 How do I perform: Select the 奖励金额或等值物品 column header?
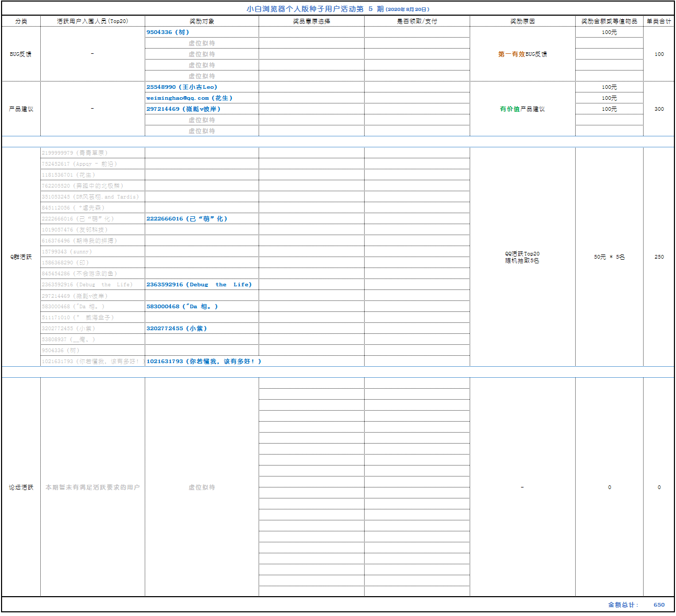(609, 21)
